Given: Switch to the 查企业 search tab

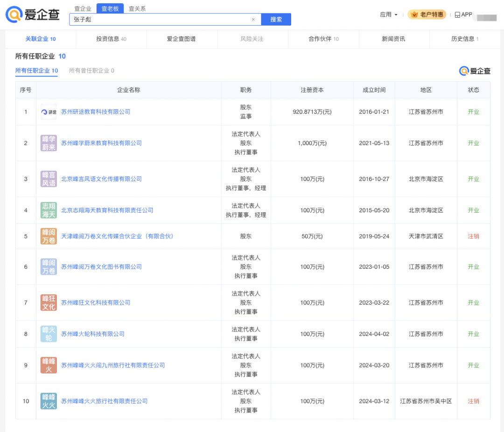Looking at the screenshot, I should (x=83, y=8).
